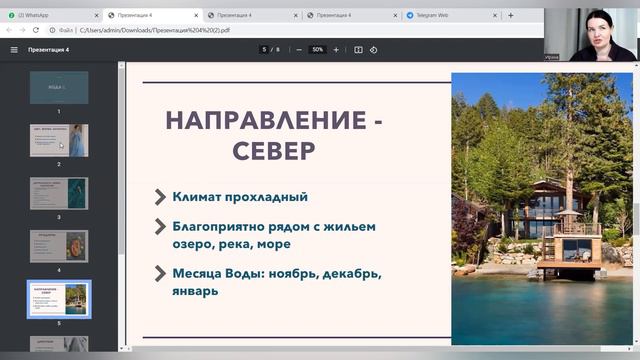Zoom out with the minus button
Screen dimensions: 640x360
pos(299,50)
